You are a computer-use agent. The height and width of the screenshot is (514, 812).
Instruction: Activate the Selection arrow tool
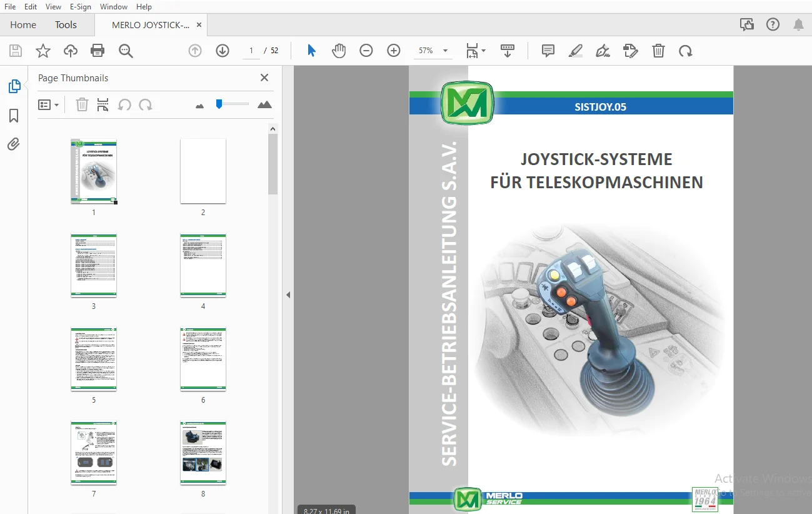311,51
